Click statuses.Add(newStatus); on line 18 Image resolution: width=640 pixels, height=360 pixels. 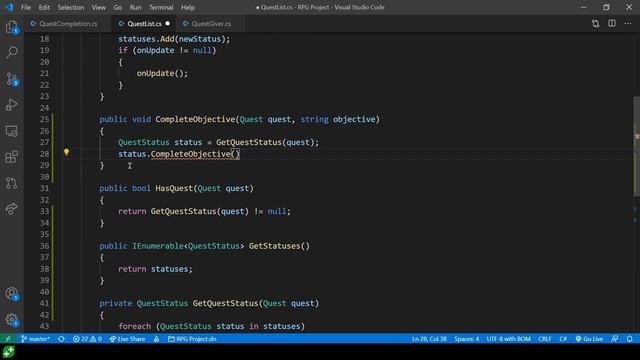click(x=174, y=39)
